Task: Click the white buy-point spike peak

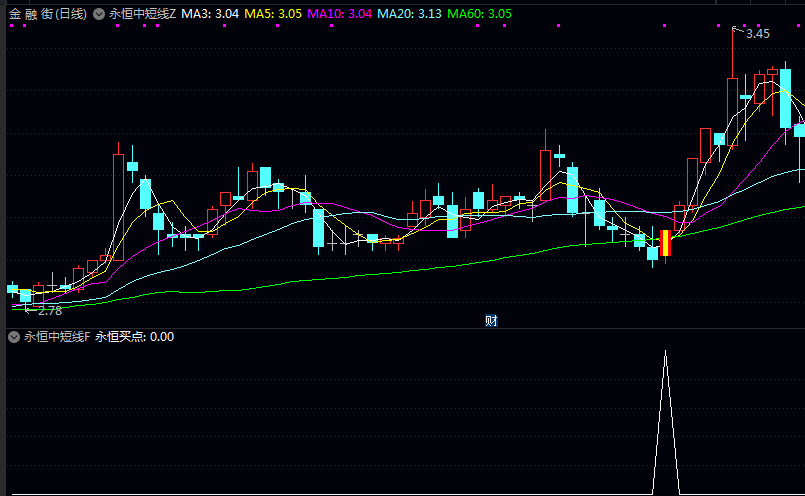Action: pos(665,352)
